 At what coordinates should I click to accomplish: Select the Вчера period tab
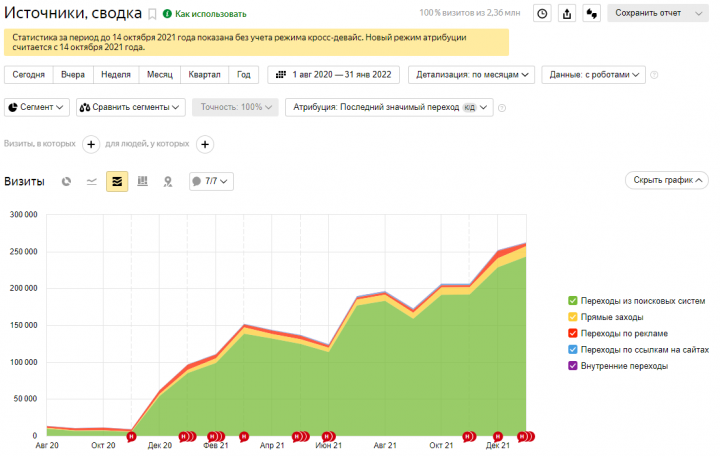[73, 74]
